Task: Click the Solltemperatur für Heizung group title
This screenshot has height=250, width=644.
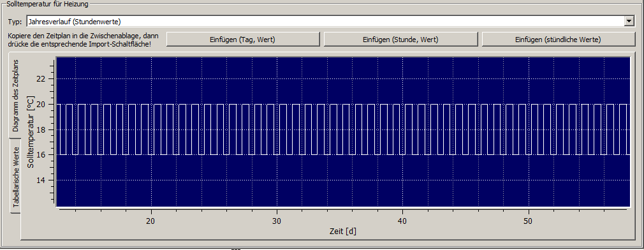Action: click(x=48, y=3)
